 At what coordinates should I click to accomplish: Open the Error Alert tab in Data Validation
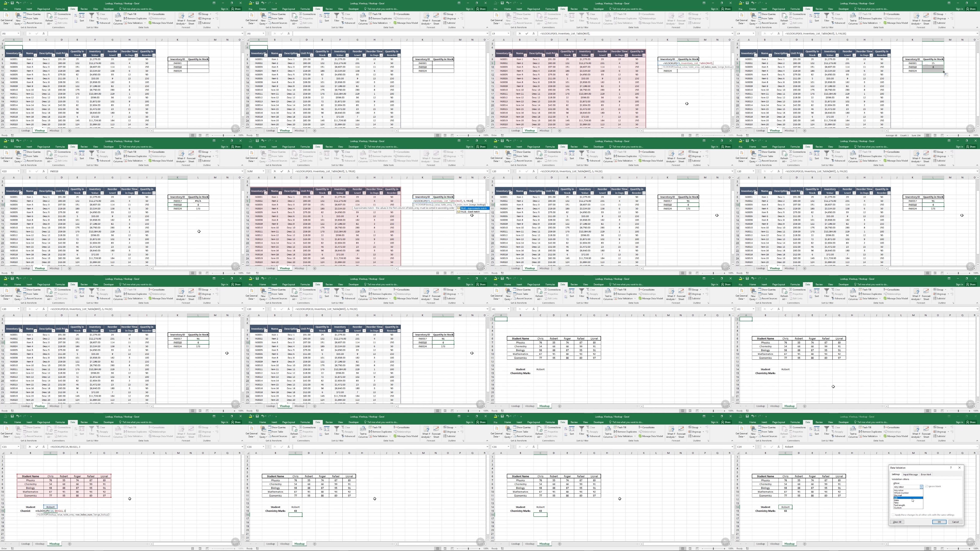pos(926,474)
